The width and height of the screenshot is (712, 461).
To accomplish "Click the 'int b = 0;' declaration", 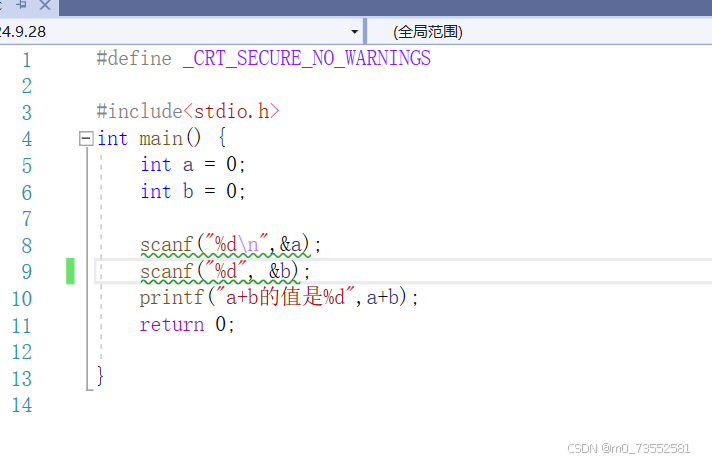I will (x=193, y=192).
